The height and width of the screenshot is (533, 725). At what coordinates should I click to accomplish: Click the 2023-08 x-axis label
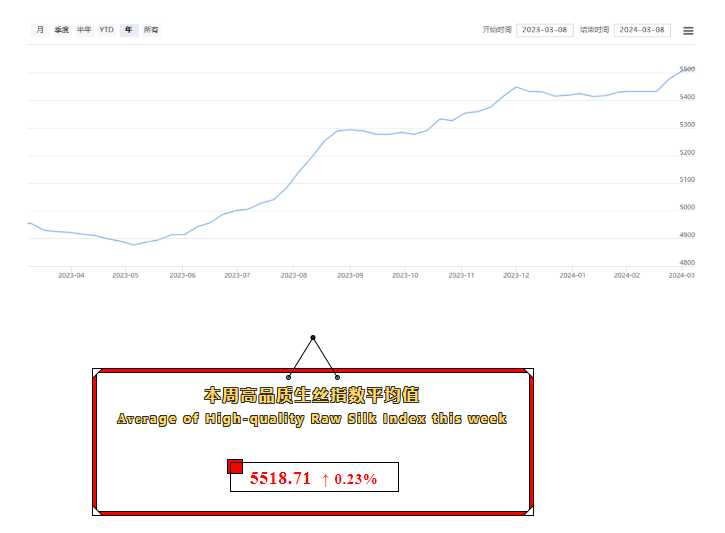(x=294, y=274)
